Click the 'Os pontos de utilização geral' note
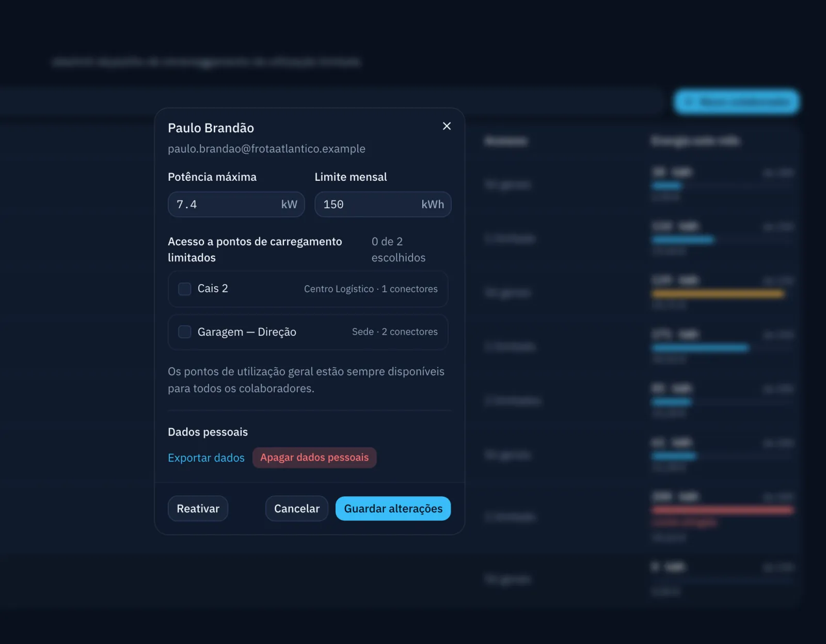The width and height of the screenshot is (826, 644). (306, 380)
